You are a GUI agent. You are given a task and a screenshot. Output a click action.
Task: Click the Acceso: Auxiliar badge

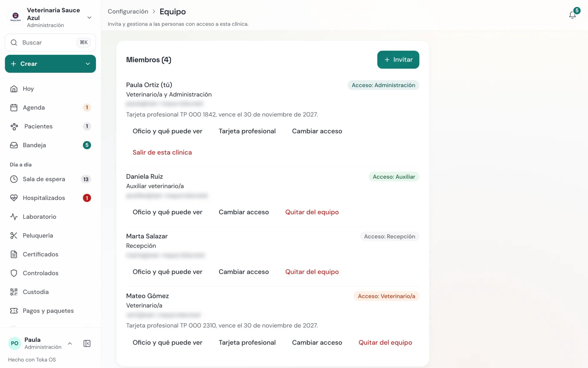tap(394, 177)
